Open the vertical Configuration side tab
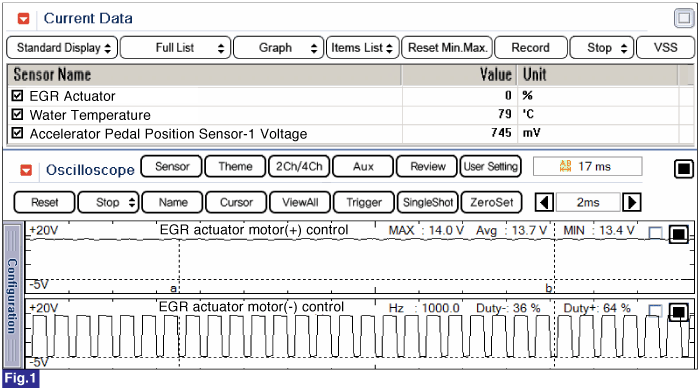 coord(12,296)
